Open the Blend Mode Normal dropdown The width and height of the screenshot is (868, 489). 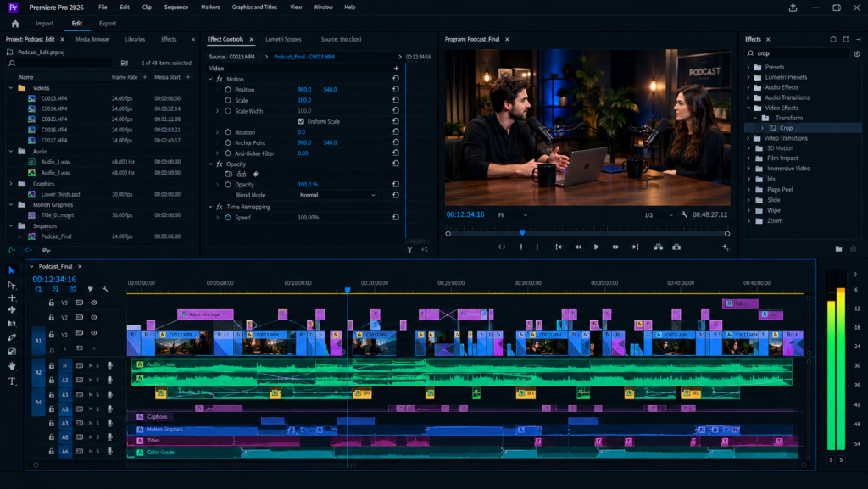[x=337, y=195]
